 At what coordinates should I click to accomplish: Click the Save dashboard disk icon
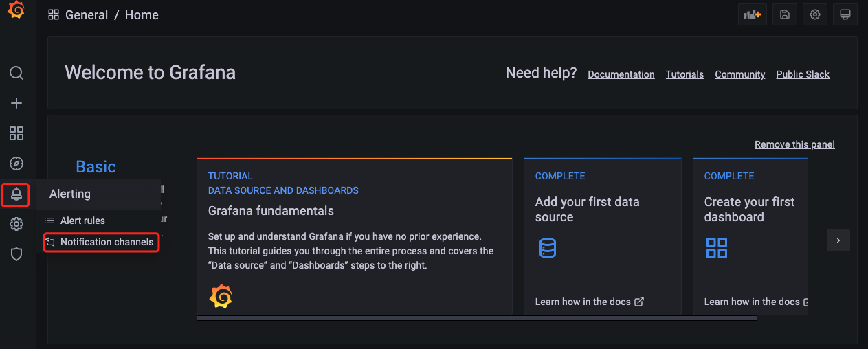click(x=785, y=14)
